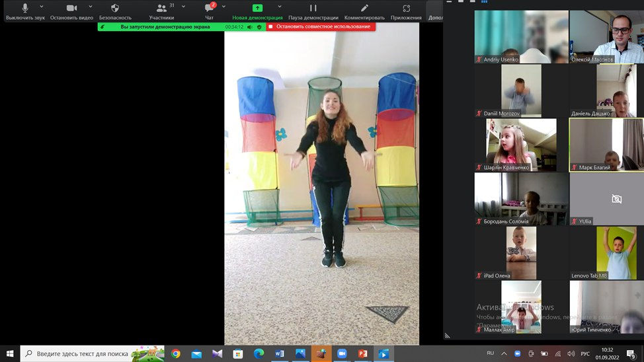
Task: Click the taskbar search field
Action: click(93, 353)
